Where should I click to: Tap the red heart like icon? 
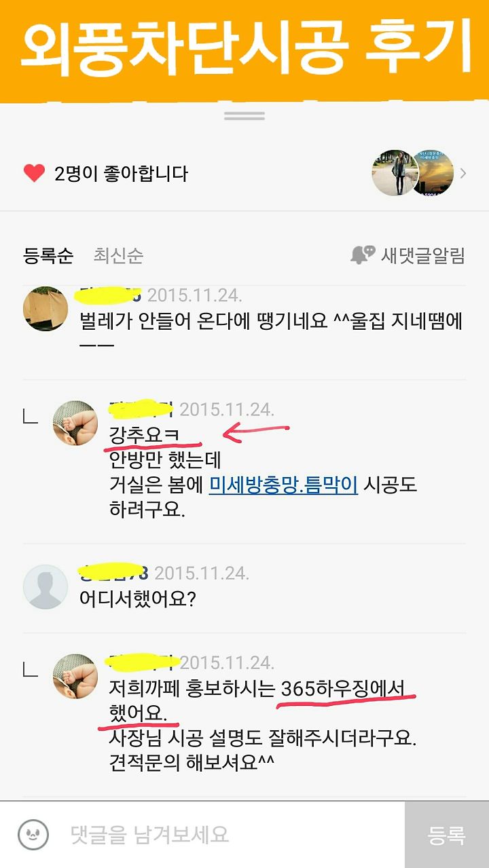coord(34,173)
